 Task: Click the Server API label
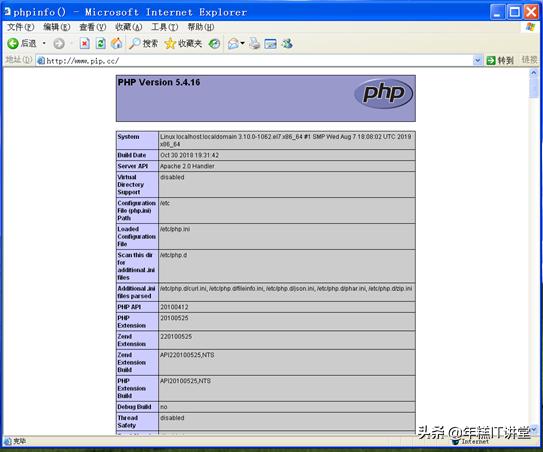tap(133, 166)
